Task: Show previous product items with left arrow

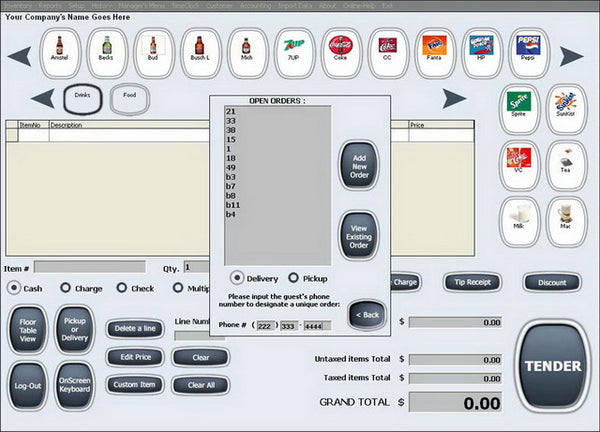Action: pos(19,56)
